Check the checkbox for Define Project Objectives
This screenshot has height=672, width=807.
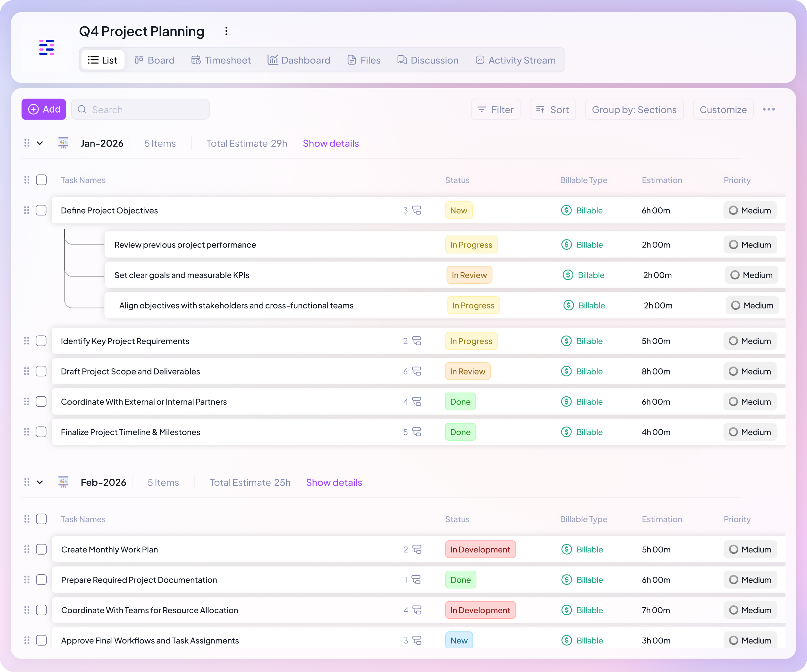41,210
